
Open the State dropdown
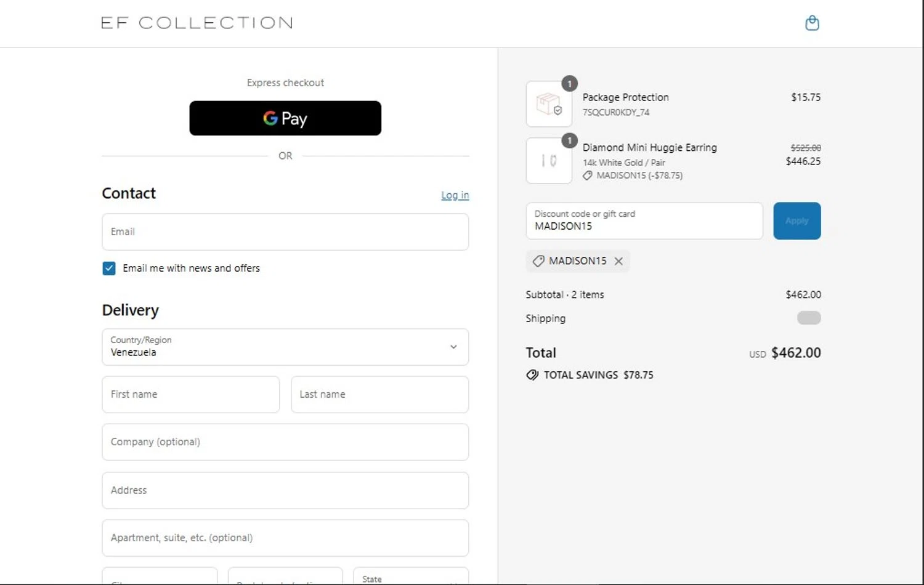click(411, 576)
